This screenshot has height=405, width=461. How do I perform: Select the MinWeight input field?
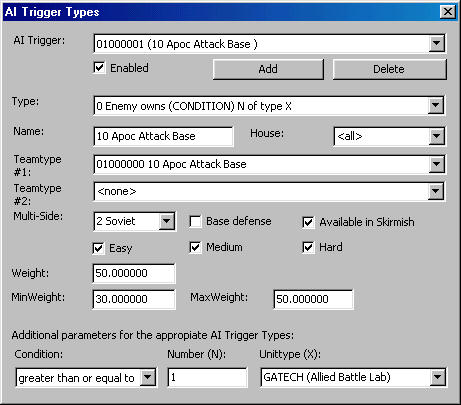134,299
